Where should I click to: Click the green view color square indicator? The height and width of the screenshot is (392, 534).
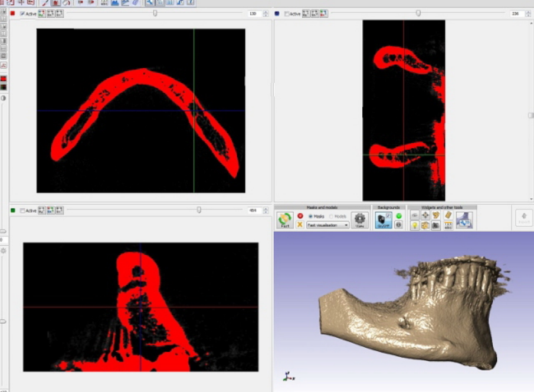pyautogui.click(x=13, y=210)
